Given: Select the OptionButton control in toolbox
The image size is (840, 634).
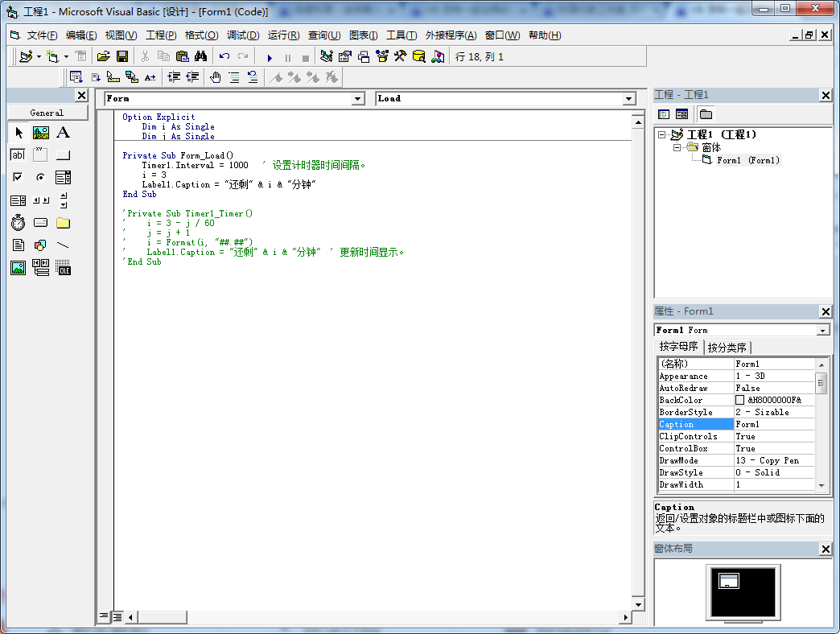Looking at the screenshot, I should click(x=40, y=178).
